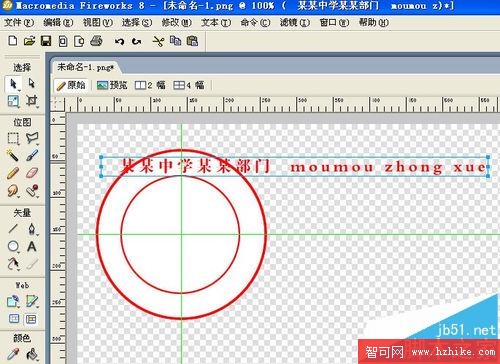Click the Open file folder icon
Screen dimensions: 500x364
pos(29,41)
